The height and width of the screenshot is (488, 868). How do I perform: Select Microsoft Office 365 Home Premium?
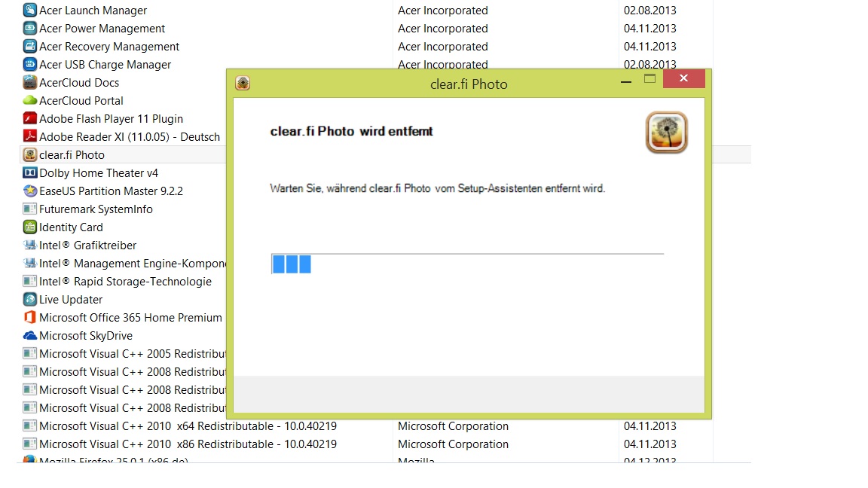130,318
